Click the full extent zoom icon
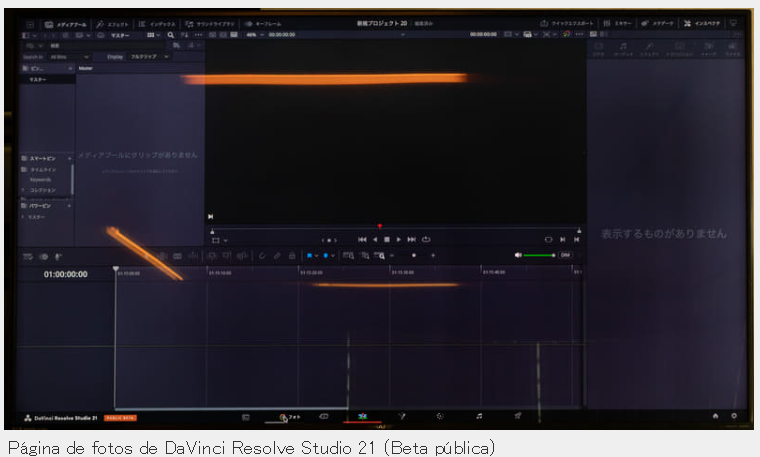760x457 pixels. [x=348, y=255]
